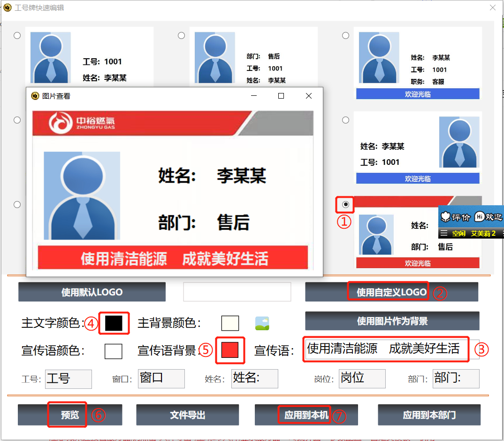504x441 pixels.
Task: Open the hamburger menu on the floating widget
Action: (x=444, y=233)
